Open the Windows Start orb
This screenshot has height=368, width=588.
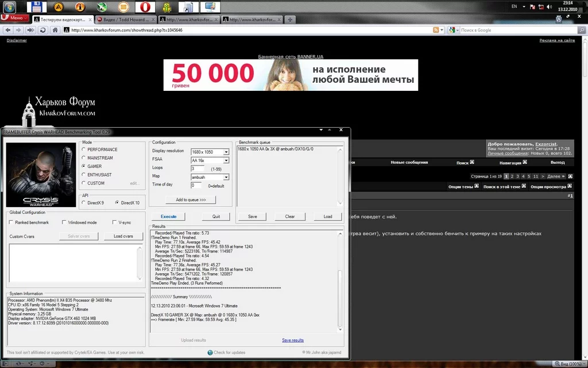click(9, 6)
